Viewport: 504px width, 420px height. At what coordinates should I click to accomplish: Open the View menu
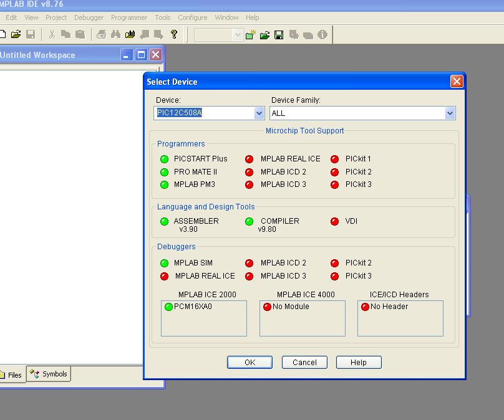pos(31,17)
